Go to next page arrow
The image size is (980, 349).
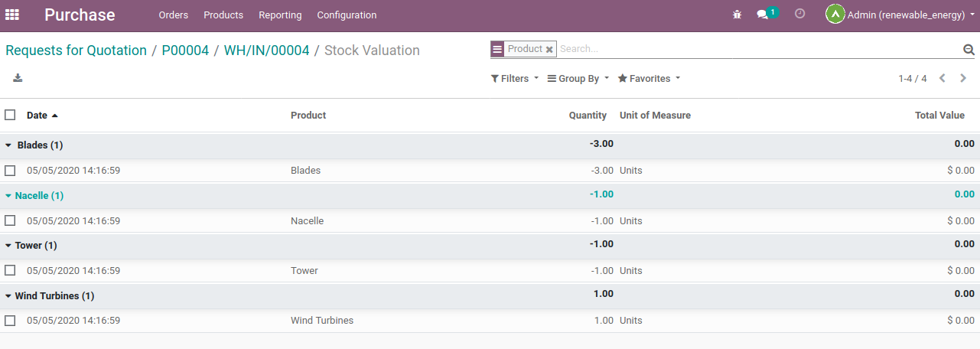[x=963, y=78]
